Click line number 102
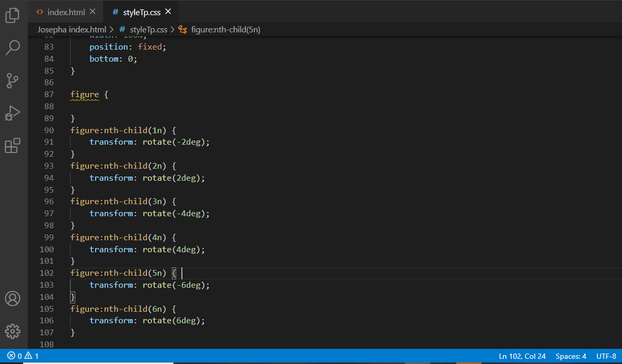This screenshot has width=622, height=364. click(47, 273)
